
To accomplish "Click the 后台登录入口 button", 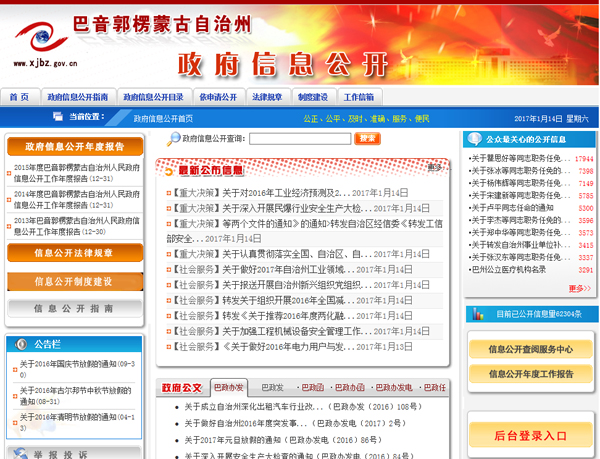I will click(x=530, y=436).
